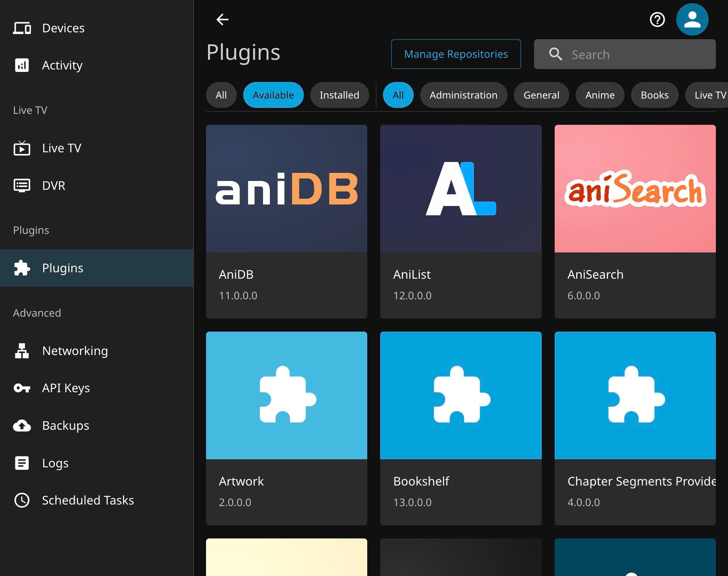Select the All categories filter chip
The height and width of the screenshot is (576, 728).
398,95
